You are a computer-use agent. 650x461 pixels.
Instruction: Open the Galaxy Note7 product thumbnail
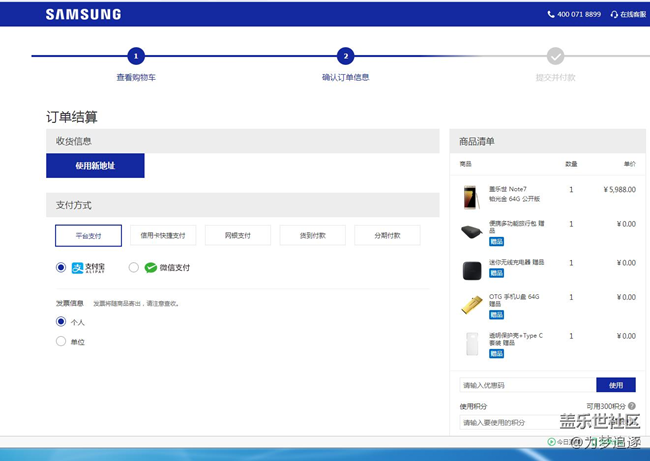click(471, 196)
